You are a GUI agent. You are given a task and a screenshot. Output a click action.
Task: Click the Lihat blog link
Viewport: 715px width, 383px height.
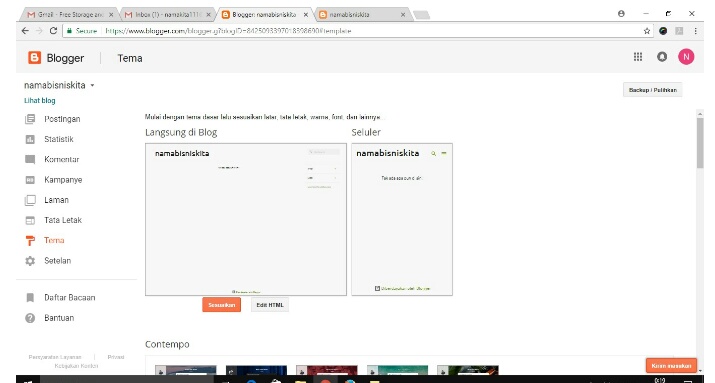[40, 100]
